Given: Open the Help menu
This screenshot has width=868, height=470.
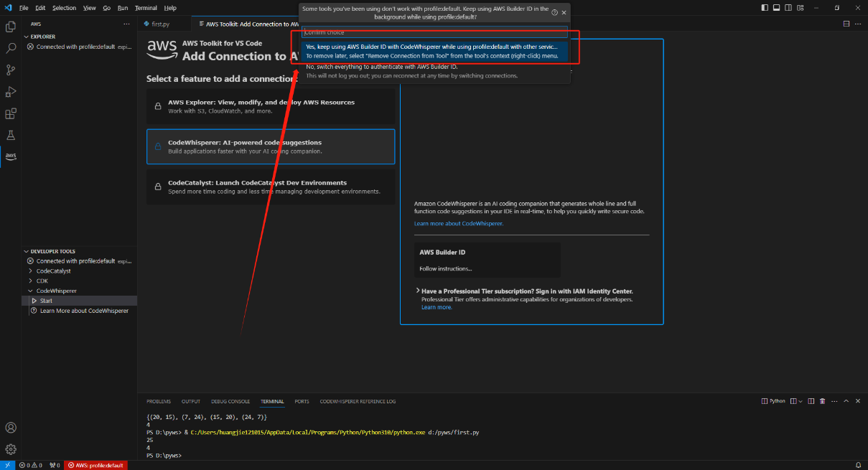Looking at the screenshot, I should 170,8.
